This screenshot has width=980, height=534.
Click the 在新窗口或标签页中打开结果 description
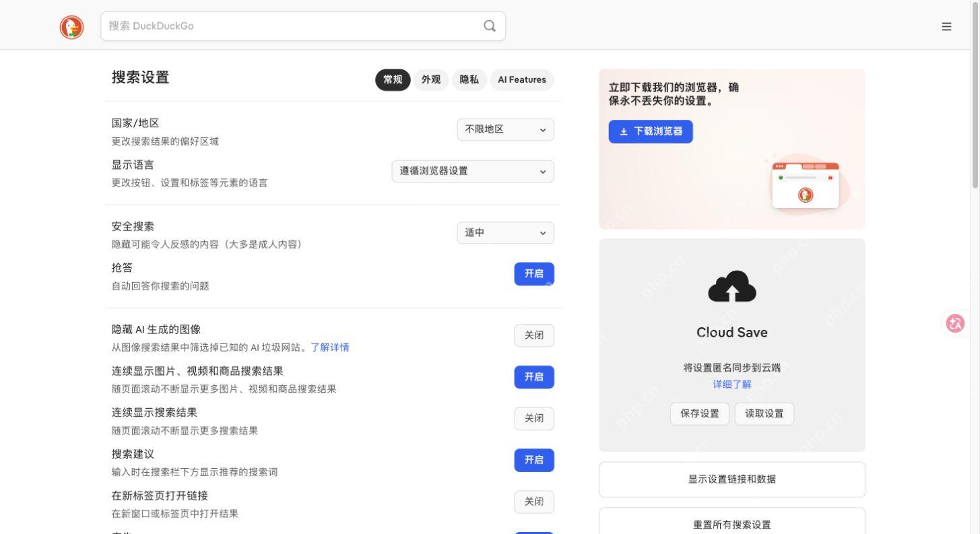(175, 514)
